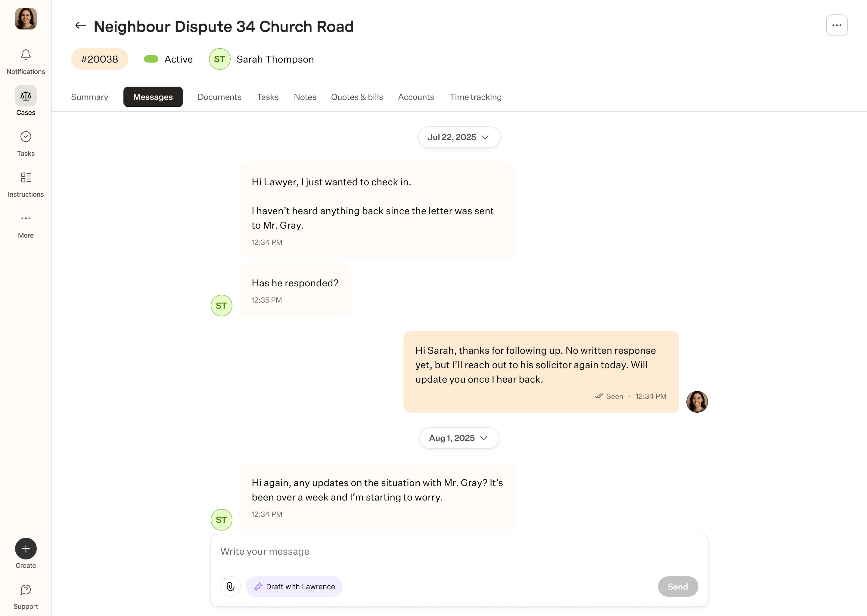Viewport: 867px width, 616px height.
Task: Open Support chat icon
Action: click(26, 590)
